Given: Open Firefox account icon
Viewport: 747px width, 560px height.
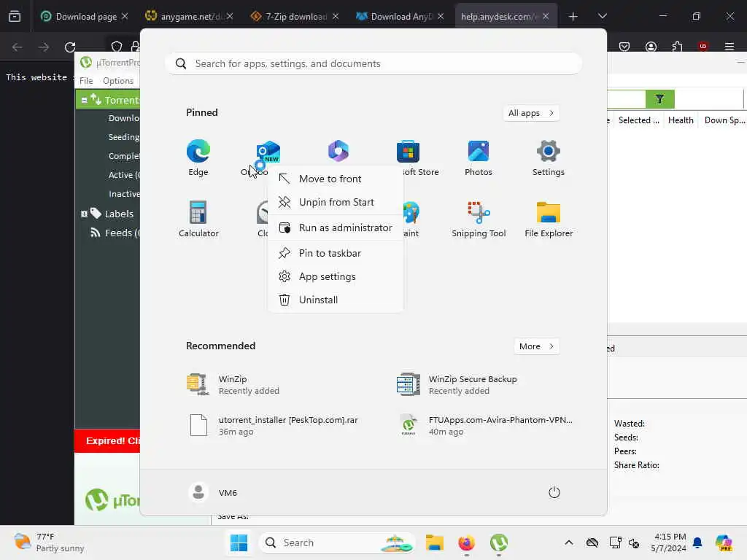Looking at the screenshot, I should (651, 46).
